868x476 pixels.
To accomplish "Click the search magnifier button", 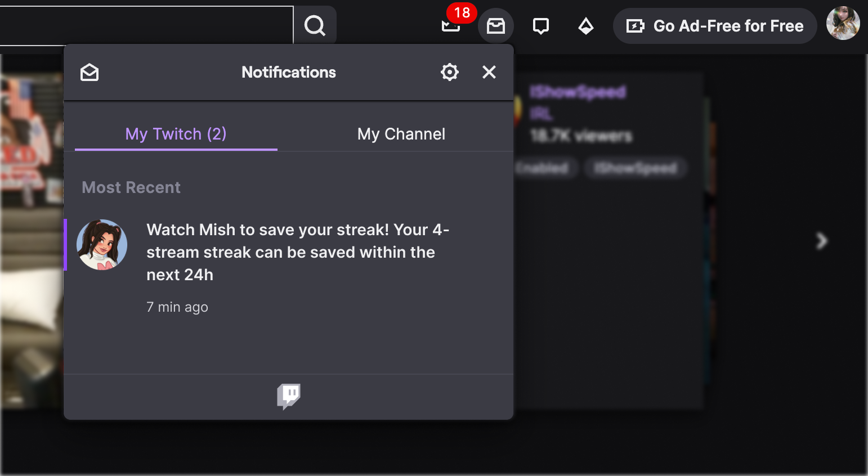I will (315, 25).
